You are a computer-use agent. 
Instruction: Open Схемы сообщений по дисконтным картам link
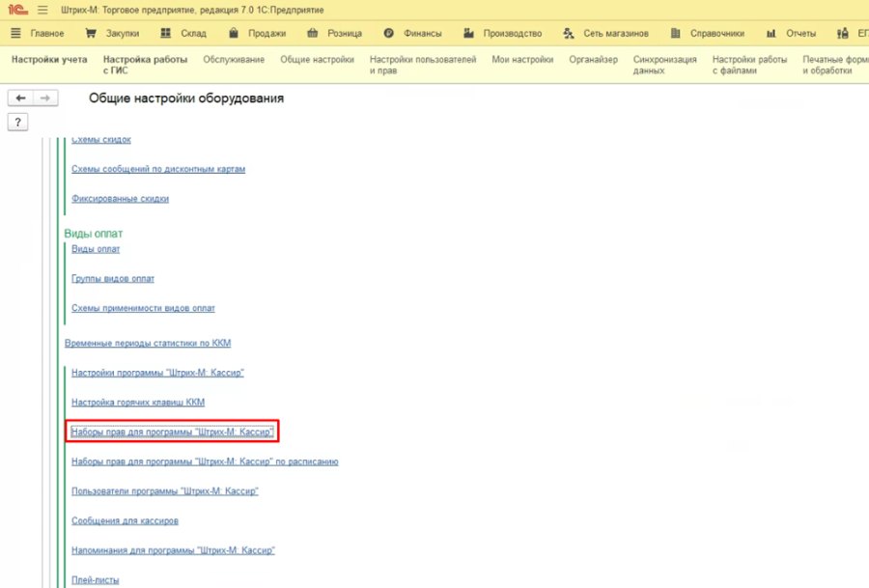(158, 169)
